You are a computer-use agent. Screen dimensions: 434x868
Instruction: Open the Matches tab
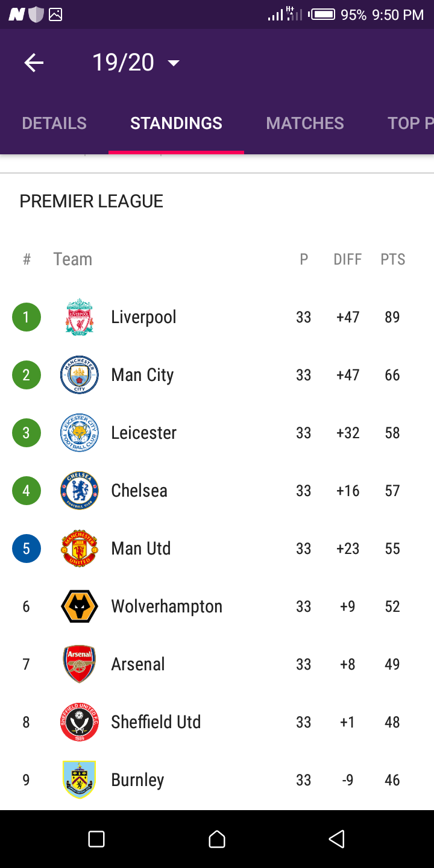tap(305, 123)
